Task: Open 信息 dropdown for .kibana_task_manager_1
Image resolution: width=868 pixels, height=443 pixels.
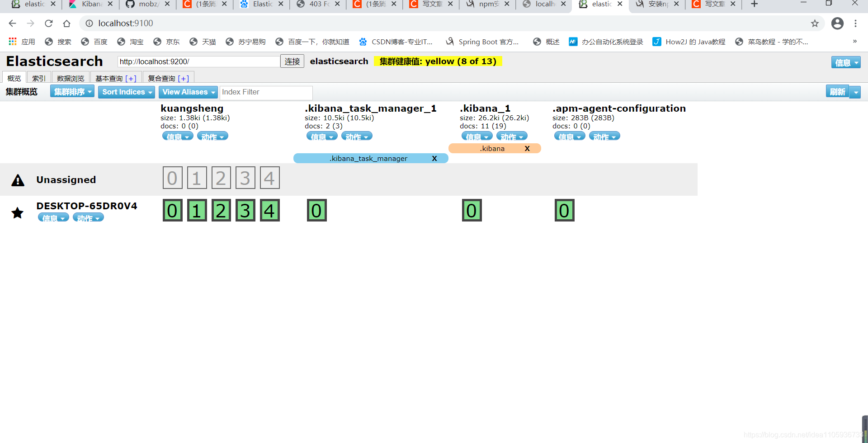Action: 322,136
